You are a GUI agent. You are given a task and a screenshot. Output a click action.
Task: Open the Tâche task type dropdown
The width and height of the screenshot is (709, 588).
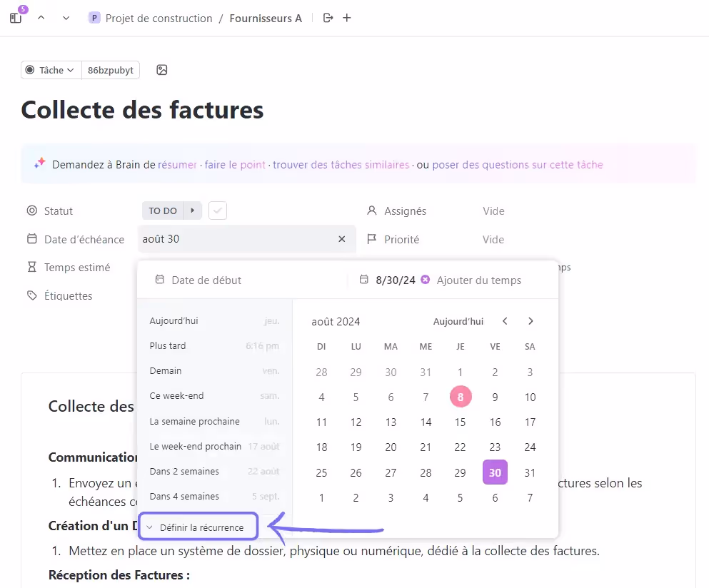(x=49, y=70)
